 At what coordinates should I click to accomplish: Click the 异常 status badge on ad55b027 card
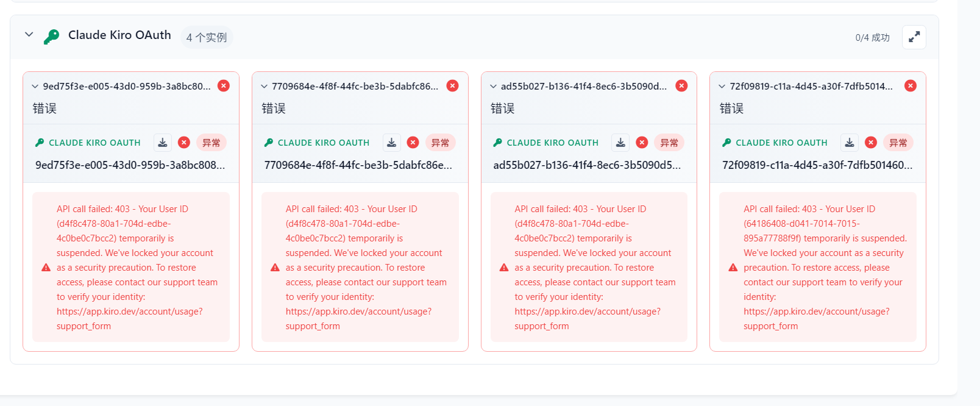pyautogui.click(x=669, y=143)
